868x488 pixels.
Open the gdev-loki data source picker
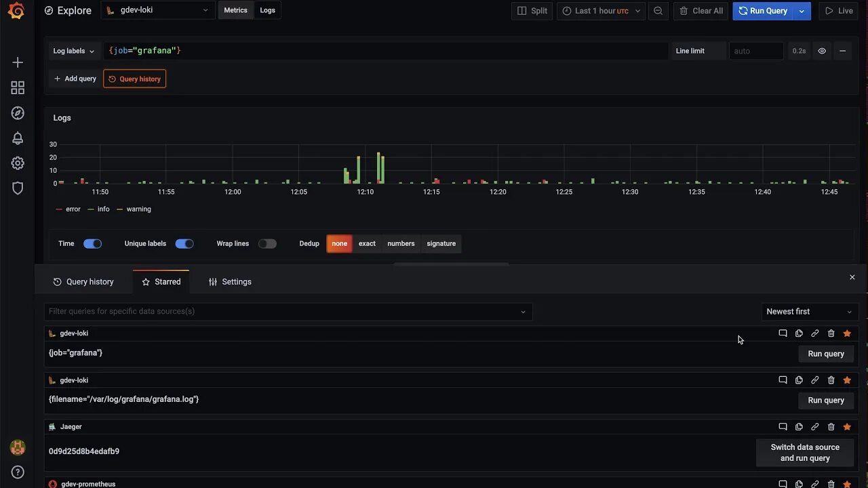point(158,10)
